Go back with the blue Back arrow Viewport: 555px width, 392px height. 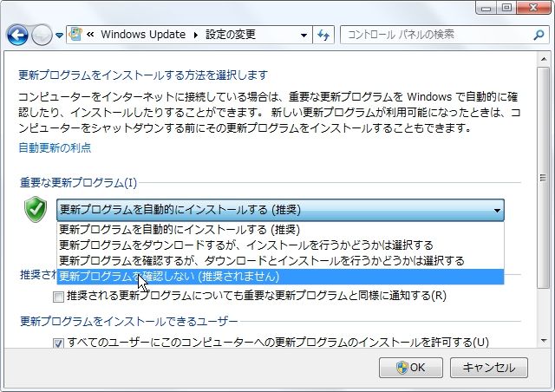17,35
